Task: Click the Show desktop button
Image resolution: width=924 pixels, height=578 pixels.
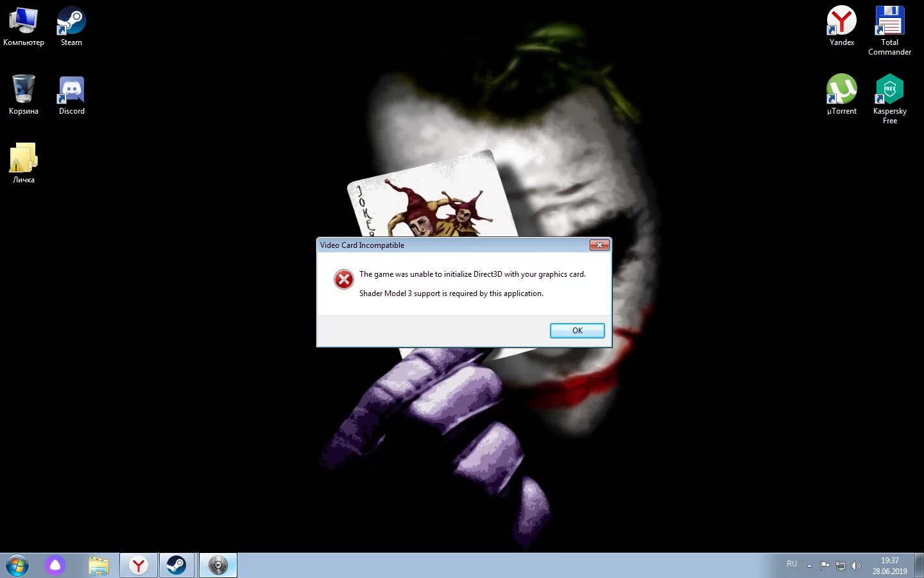Action: (920, 566)
